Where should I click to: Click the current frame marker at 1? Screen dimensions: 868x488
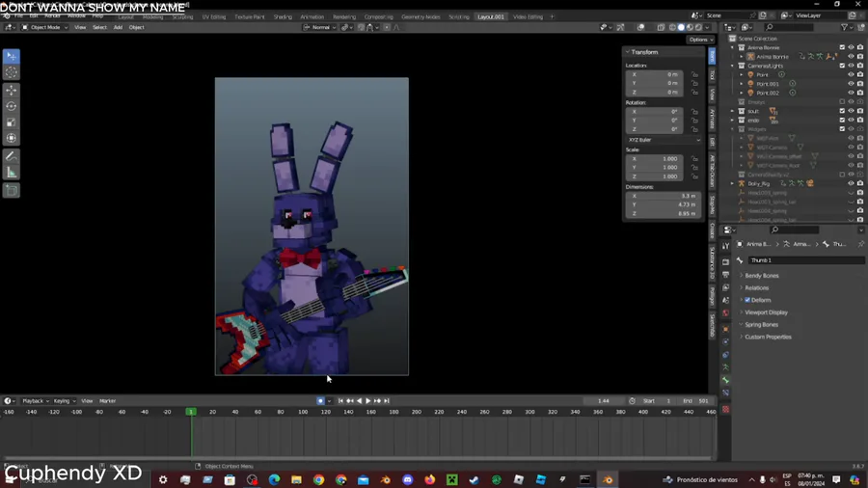pyautogui.click(x=191, y=412)
